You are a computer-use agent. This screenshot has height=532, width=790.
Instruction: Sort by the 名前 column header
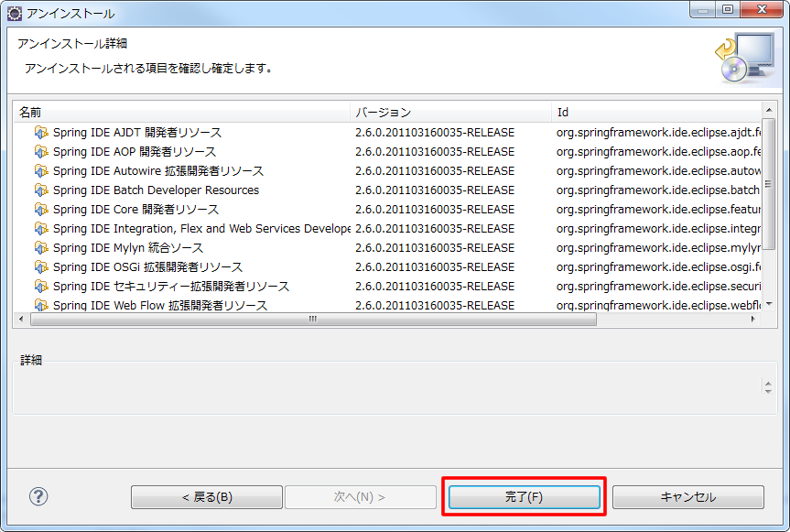click(x=181, y=112)
